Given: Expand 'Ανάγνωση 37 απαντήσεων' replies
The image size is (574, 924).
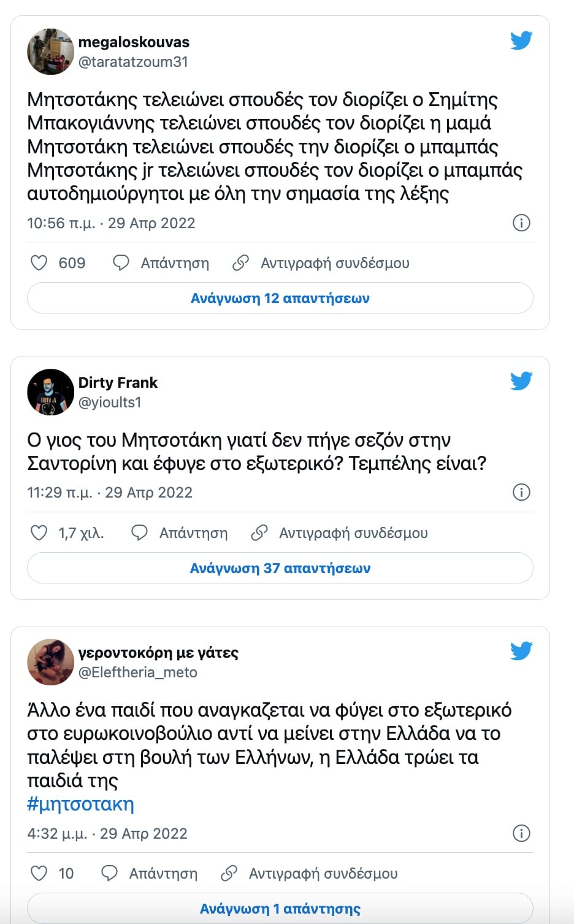Looking at the screenshot, I should pos(280,568).
